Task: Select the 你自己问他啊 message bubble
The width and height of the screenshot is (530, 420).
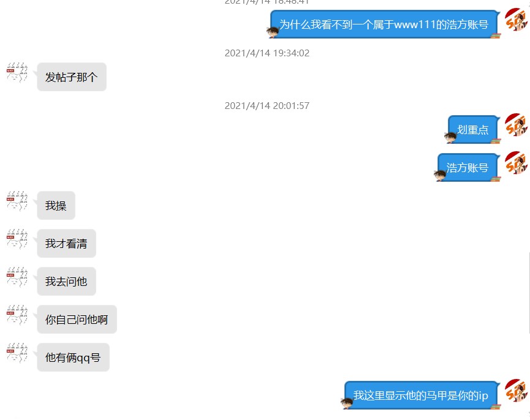Action: (x=77, y=320)
